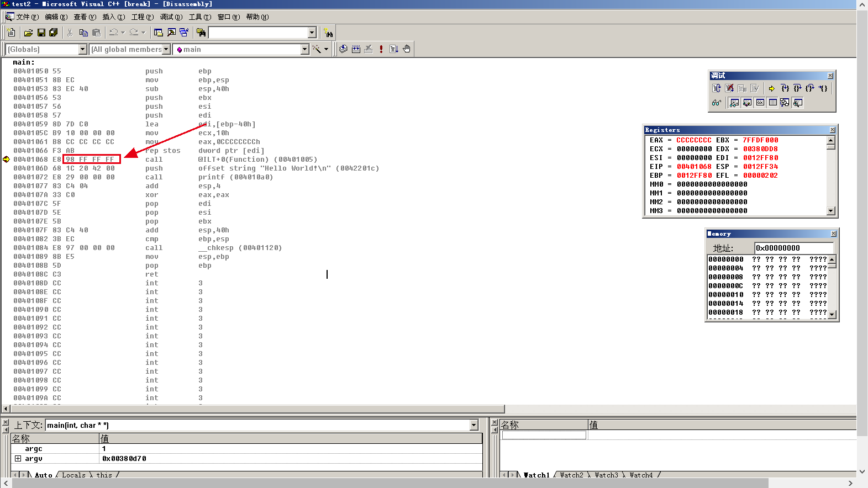868x488 pixels.
Task: Click Step Over icon in debug toolbar
Action: [x=797, y=88]
